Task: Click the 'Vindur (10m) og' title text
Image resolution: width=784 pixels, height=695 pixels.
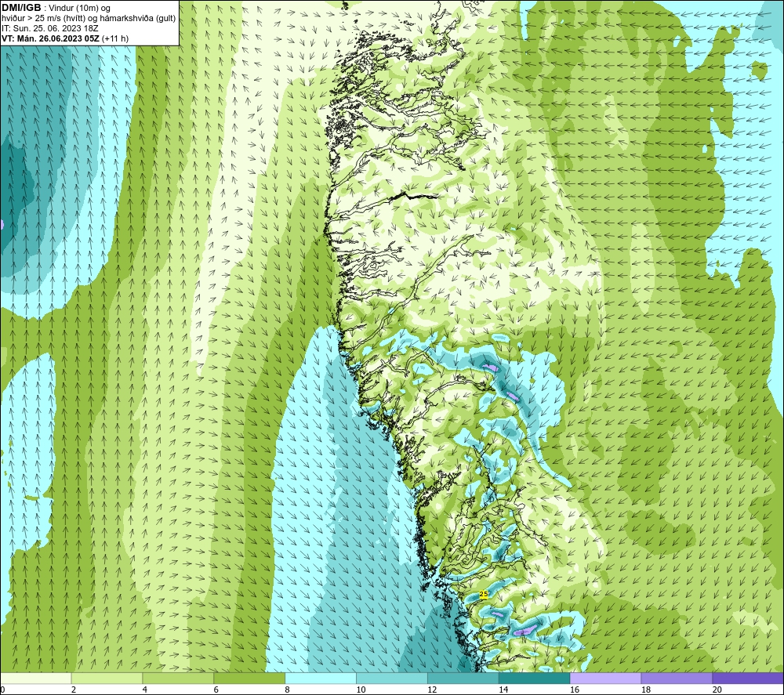Action: tap(79, 8)
